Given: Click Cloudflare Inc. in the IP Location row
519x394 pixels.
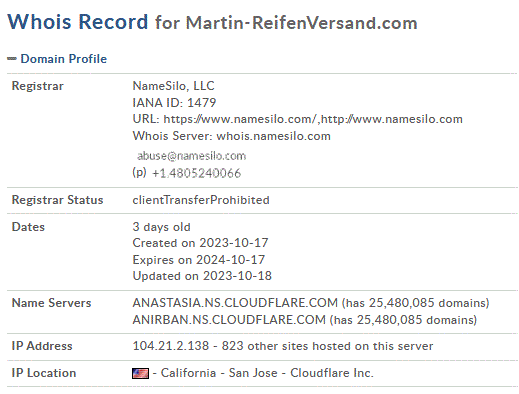Looking at the screenshot, I should pos(332,373).
